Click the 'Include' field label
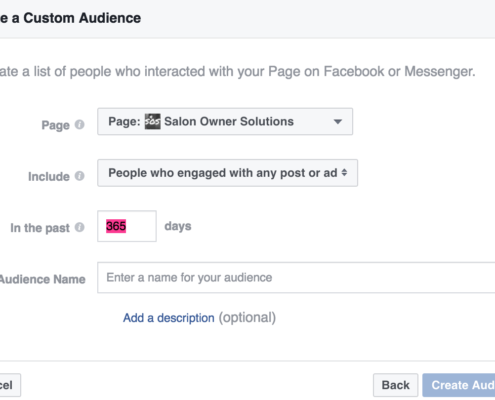 [x=49, y=176]
